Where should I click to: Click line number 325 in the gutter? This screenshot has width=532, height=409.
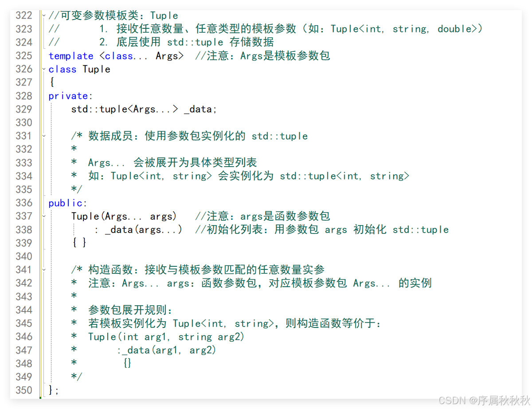(24, 56)
